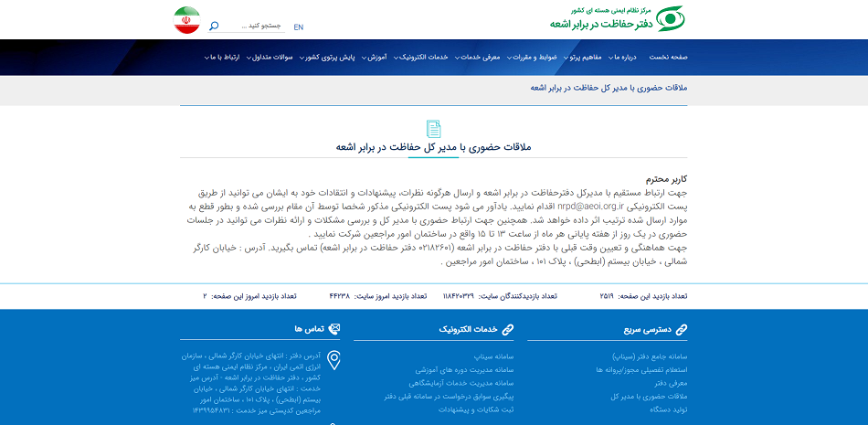Click the green eye logo of the office
The image size is (868, 425).
[x=672, y=18]
